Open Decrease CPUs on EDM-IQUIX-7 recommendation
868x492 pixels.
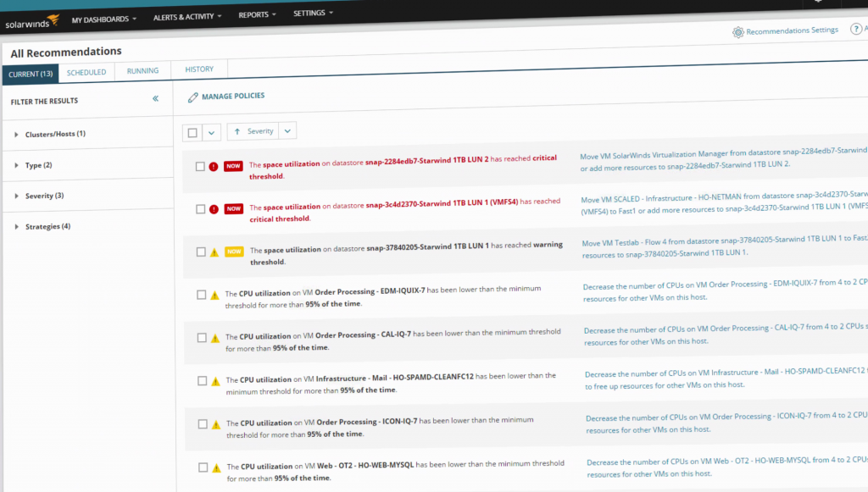coord(726,290)
